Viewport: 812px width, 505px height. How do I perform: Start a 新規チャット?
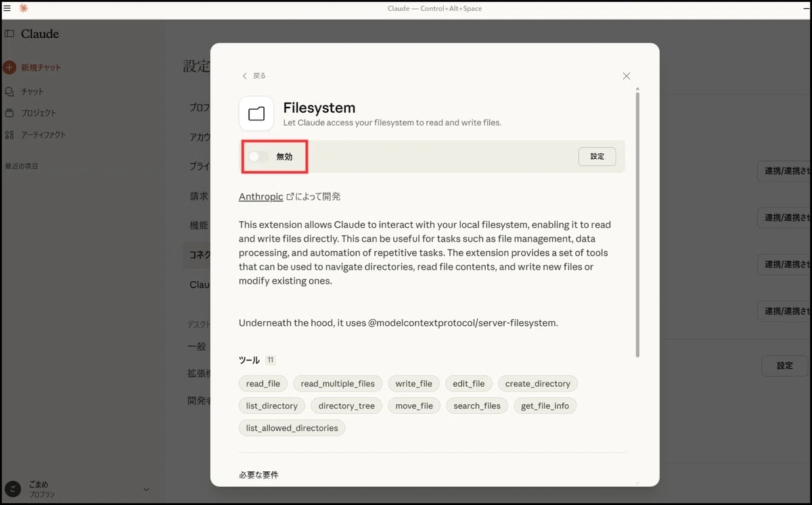41,68
